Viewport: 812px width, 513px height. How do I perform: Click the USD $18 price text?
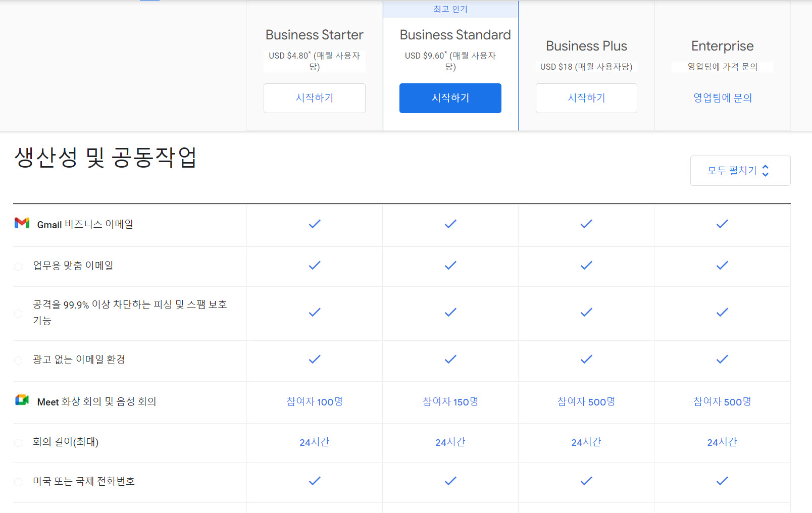coord(586,67)
